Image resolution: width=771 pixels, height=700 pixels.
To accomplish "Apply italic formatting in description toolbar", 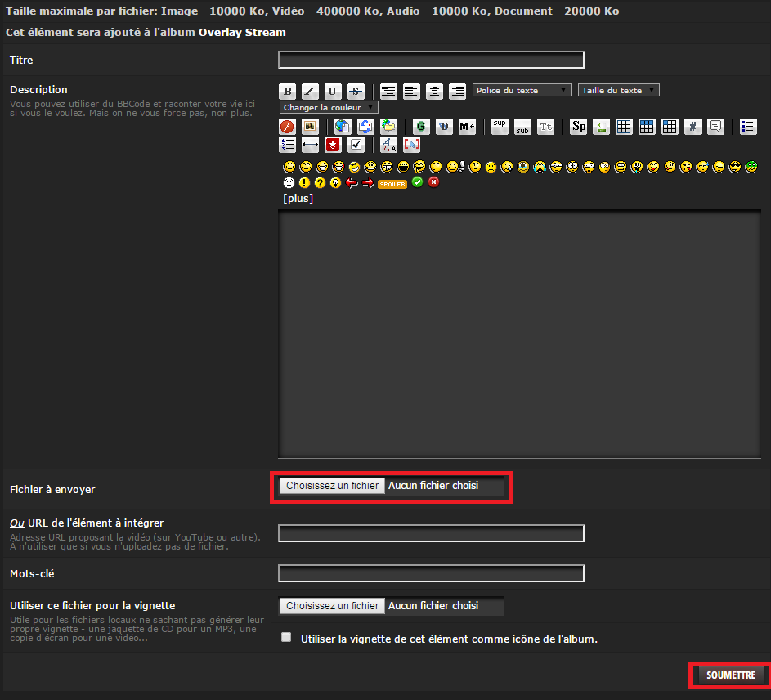I will click(x=310, y=91).
